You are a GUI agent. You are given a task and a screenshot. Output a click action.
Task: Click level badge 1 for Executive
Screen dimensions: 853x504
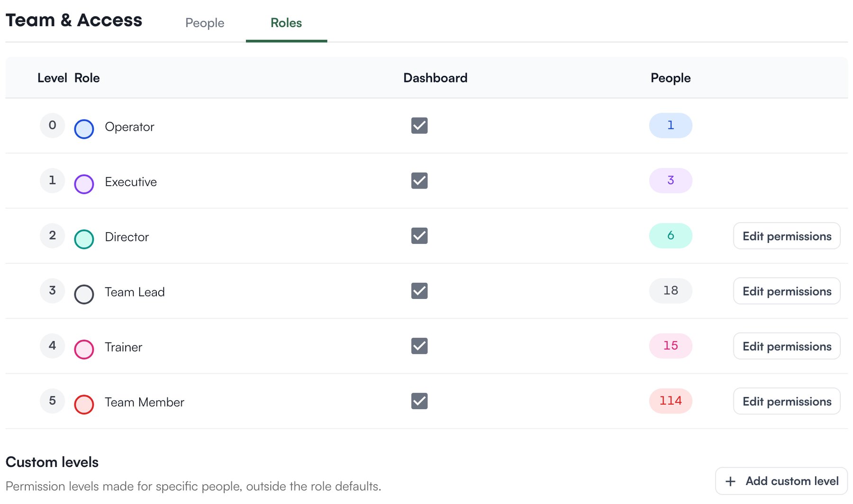click(x=52, y=180)
